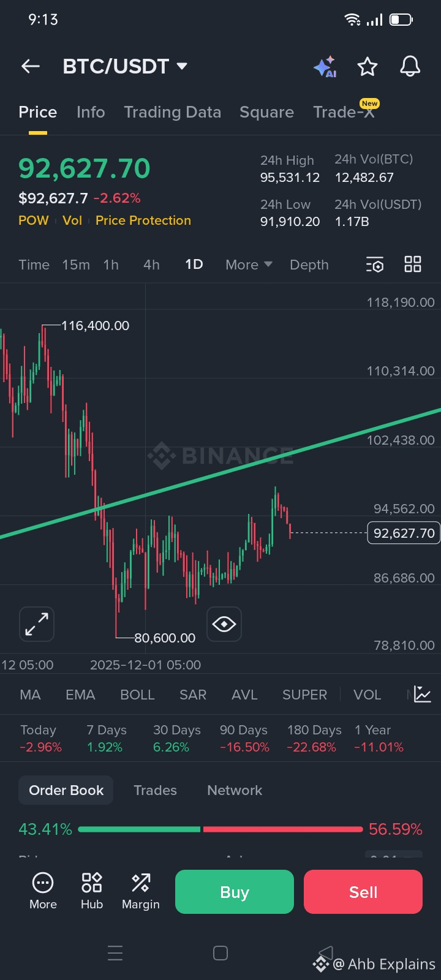Tap the red ask ratio bar
This screenshot has height=980, width=441.
[x=283, y=829]
